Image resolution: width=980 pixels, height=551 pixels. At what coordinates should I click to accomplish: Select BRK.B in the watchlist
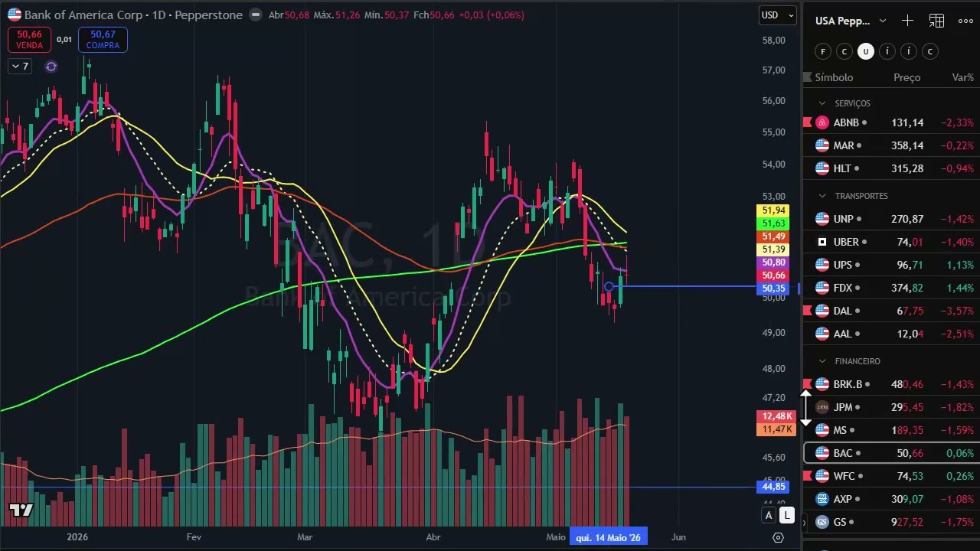(x=891, y=384)
